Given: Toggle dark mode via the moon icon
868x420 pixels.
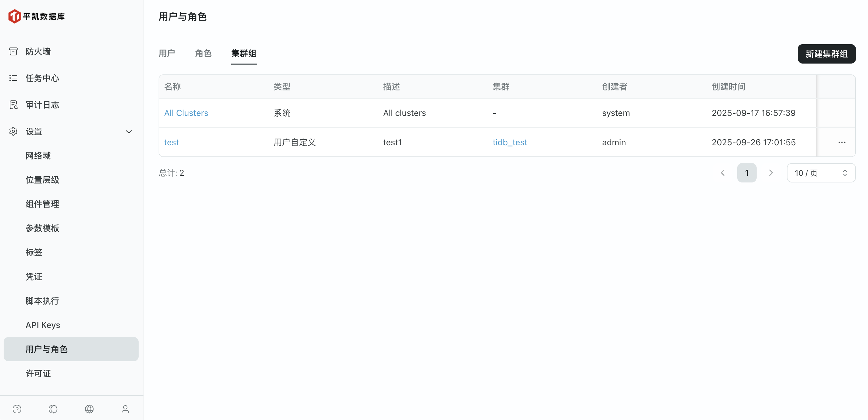Looking at the screenshot, I should [53, 409].
